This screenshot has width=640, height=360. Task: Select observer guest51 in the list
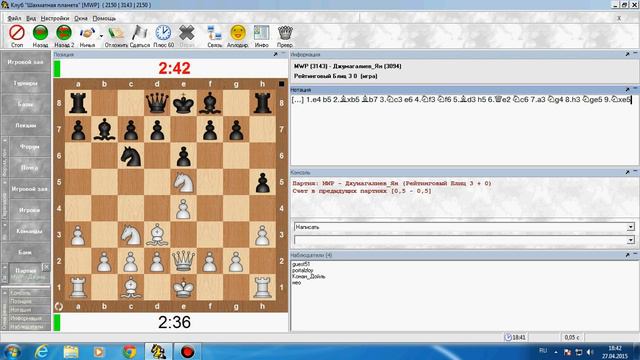pos(301,264)
